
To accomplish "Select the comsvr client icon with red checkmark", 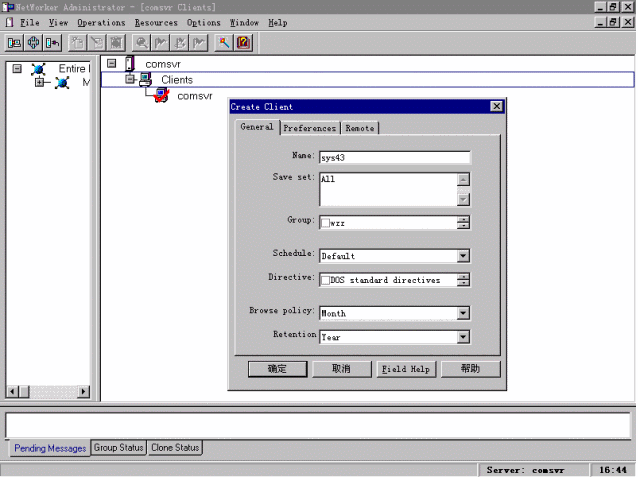I will click(162, 96).
